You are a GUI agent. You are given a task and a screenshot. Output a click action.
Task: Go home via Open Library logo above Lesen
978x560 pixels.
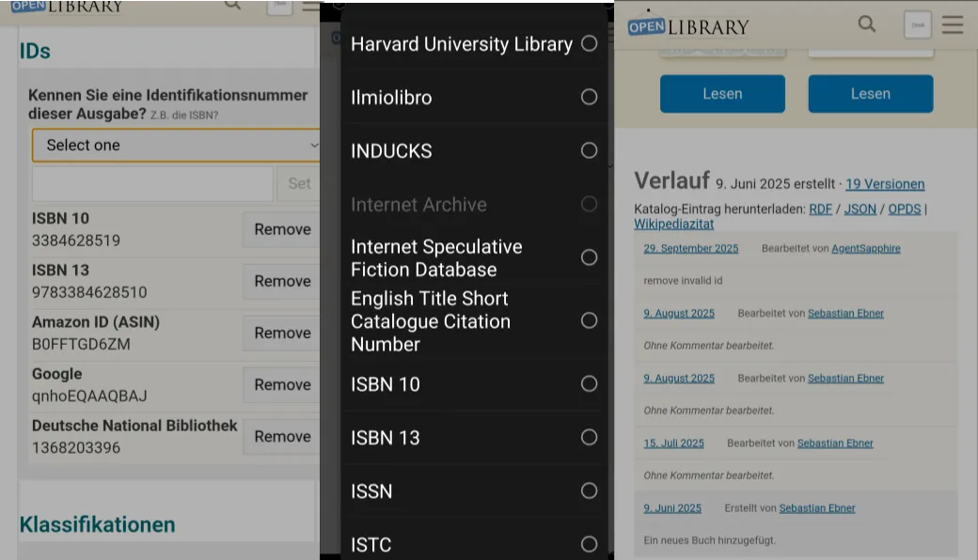[x=688, y=26]
